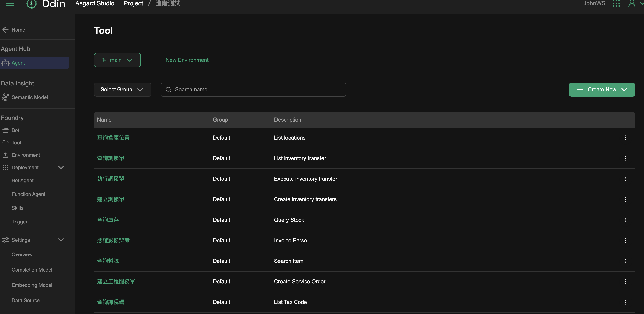Open kebab menu for 查詢倉庫位置 row
Image resolution: width=644 pixels, height=314 pixels.
pyautogui.click(x=626, y=138)
